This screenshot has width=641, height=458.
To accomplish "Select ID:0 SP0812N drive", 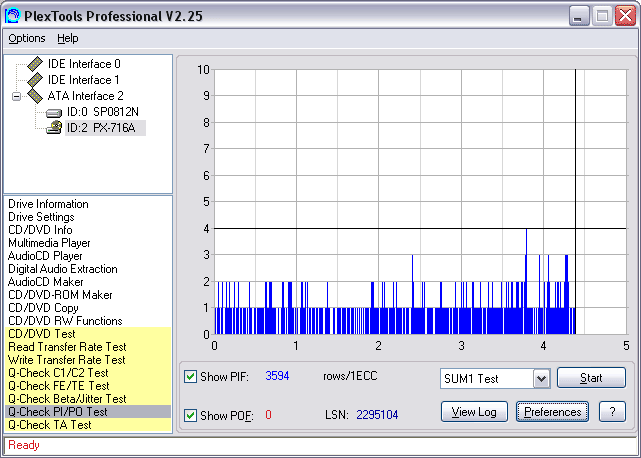I will (103, 112).
